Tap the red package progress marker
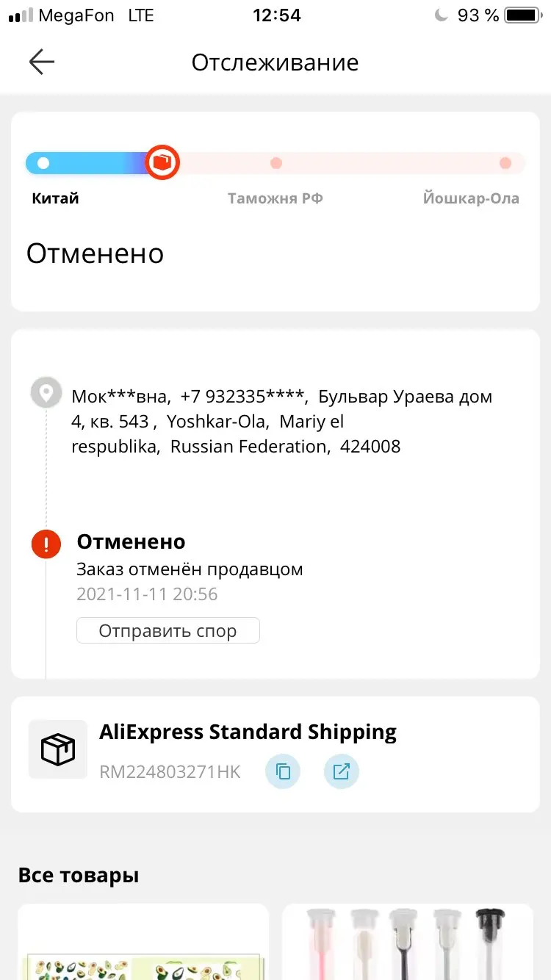Screen dimensions: 551x980 pos(162,162)
